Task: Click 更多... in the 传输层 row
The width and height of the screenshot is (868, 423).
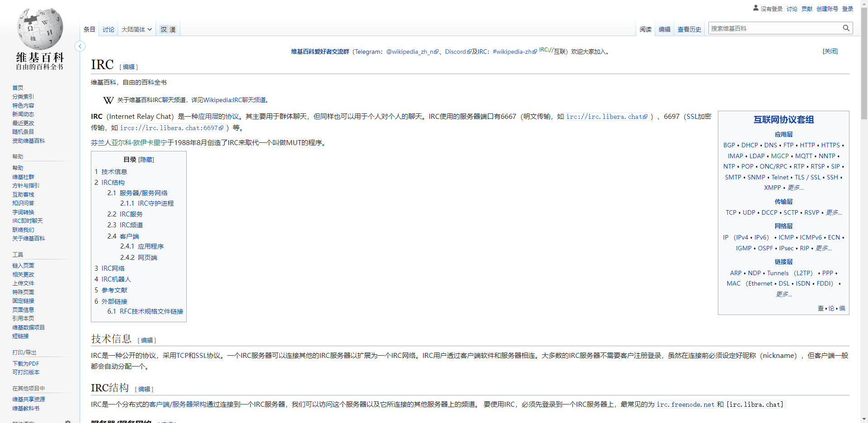Action: point(834,212)
